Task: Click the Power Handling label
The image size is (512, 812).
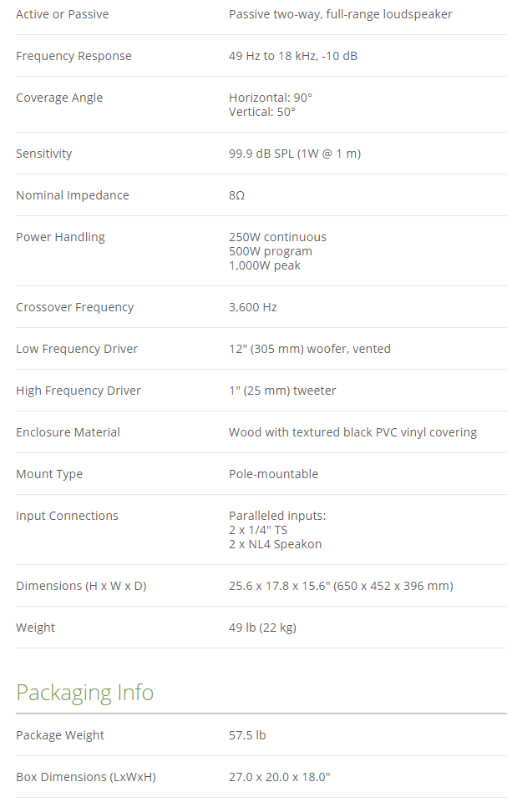Action: point(60,237)
